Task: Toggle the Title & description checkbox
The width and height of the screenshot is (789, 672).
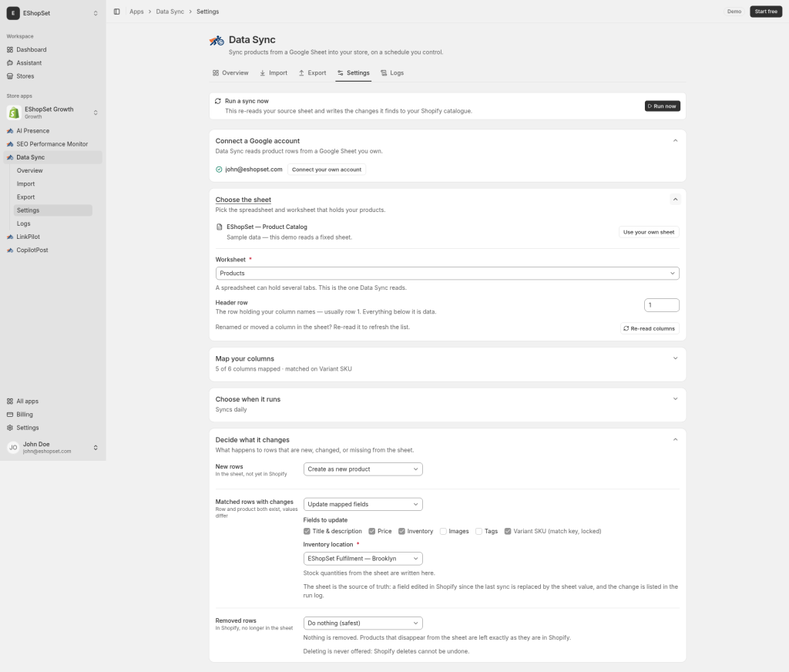Action: pos(307,532)
